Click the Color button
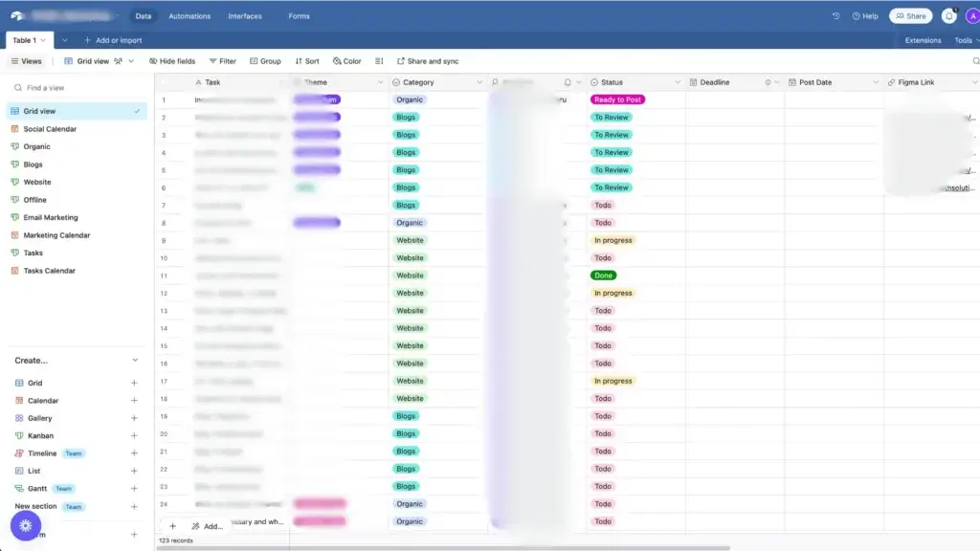Image resolution: width=980 pixels, height=551 pixels. [x=346, y=61]
